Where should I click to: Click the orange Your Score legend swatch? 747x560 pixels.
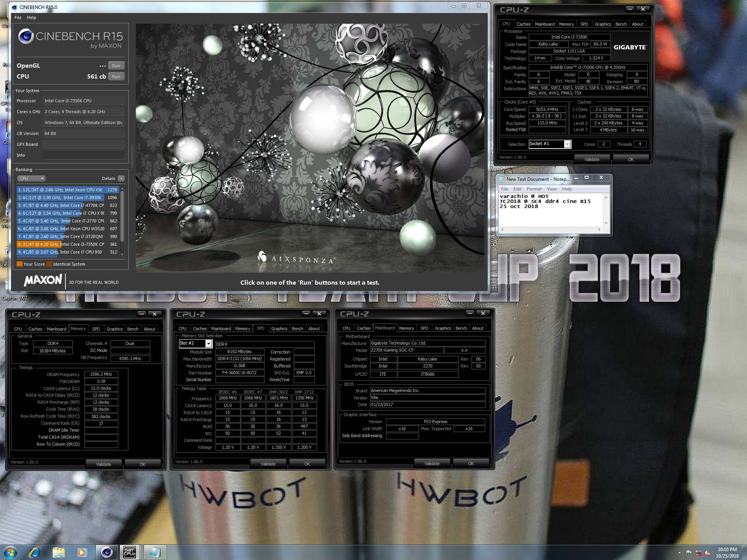(19, 264)
